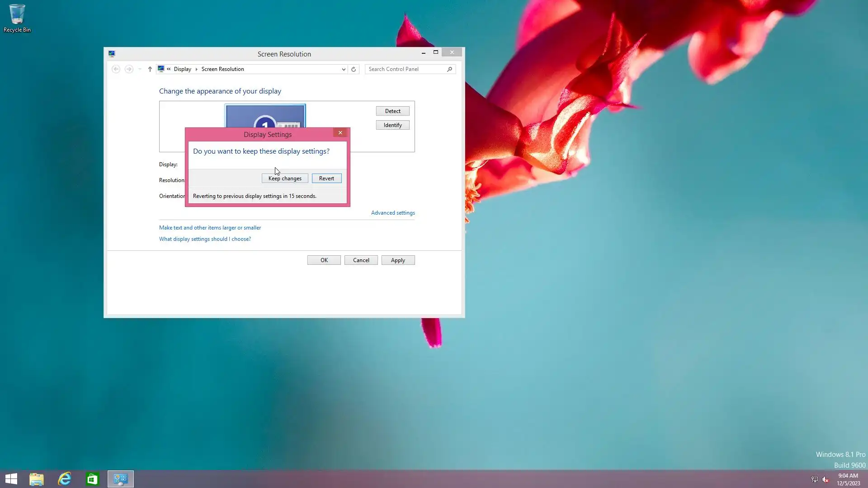Open File Explorer from the taskbar
Screen dimensions: 868x488
37,479
